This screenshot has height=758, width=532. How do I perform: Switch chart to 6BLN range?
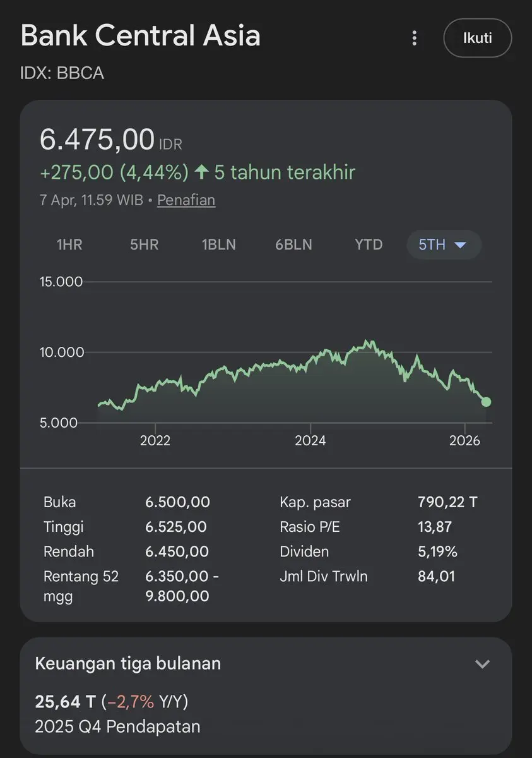293,244
